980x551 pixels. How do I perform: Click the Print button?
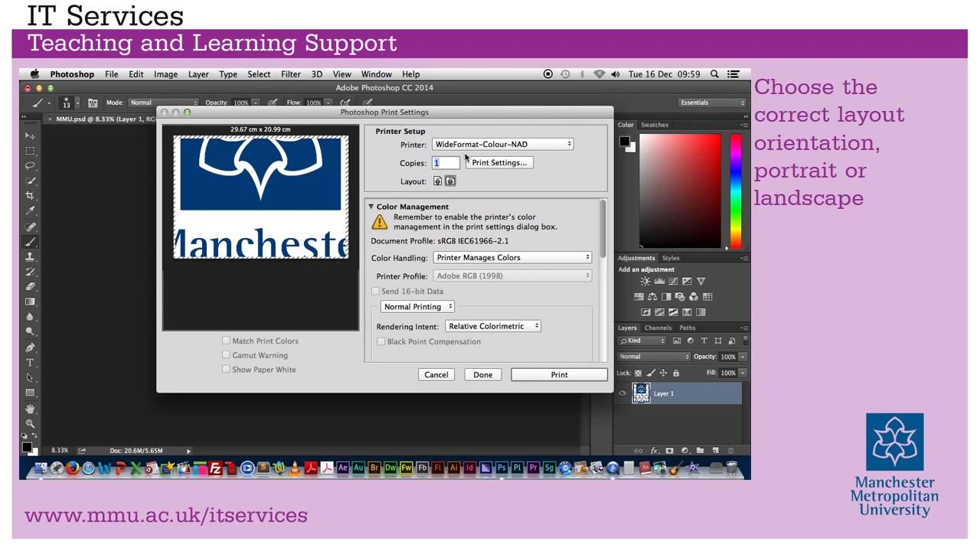tap(559, 374)
